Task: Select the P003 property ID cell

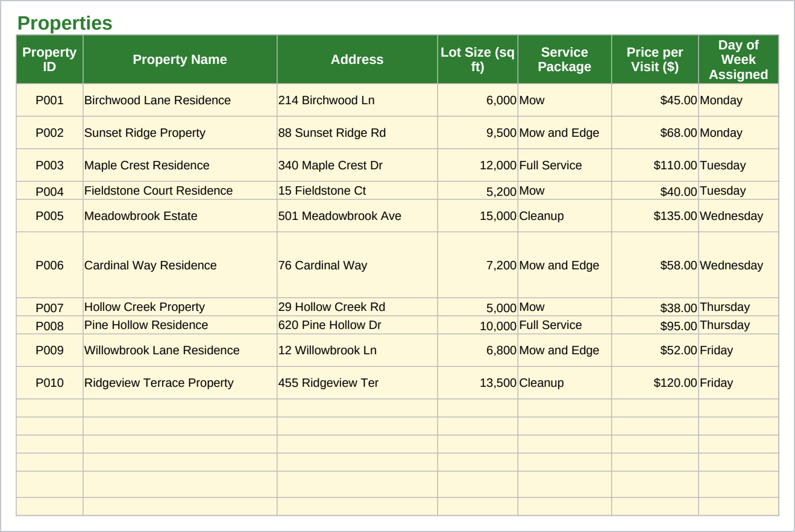Action: [x=49, y=166]
